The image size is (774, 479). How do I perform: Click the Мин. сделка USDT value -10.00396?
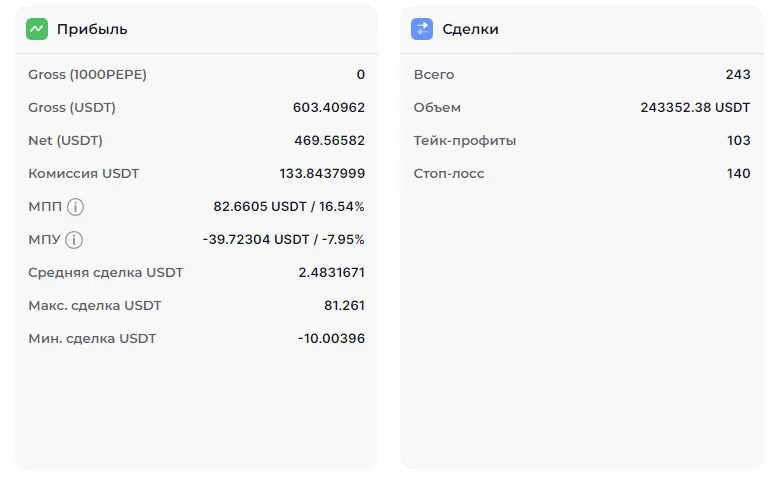click(331, 338)
